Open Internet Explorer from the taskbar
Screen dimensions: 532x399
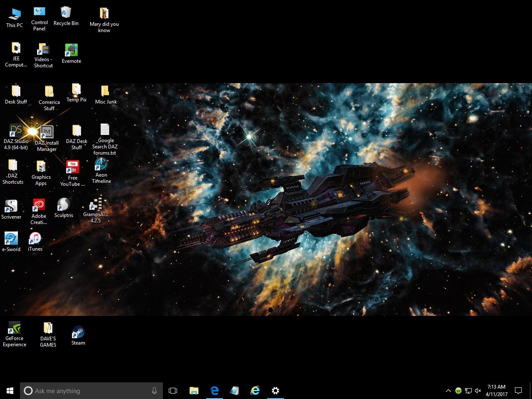pyautogui.click(x=255, y=391)
